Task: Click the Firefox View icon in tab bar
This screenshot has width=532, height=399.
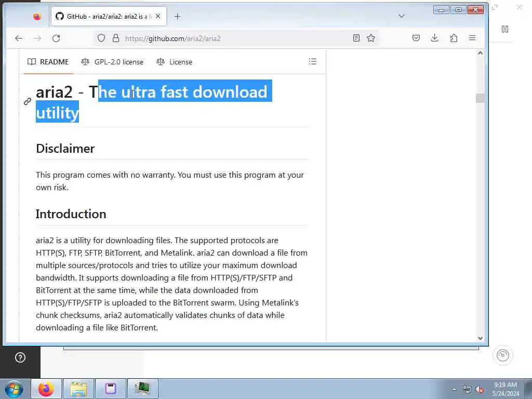Action: coord(37,16)
